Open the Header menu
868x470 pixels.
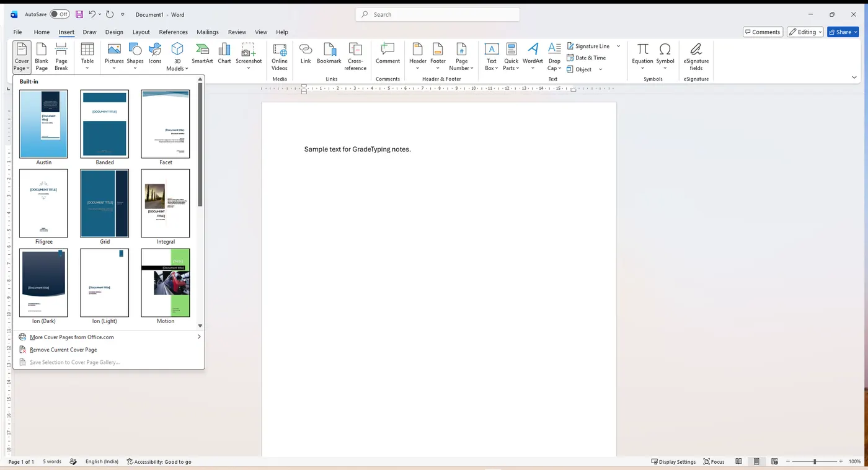418,57
